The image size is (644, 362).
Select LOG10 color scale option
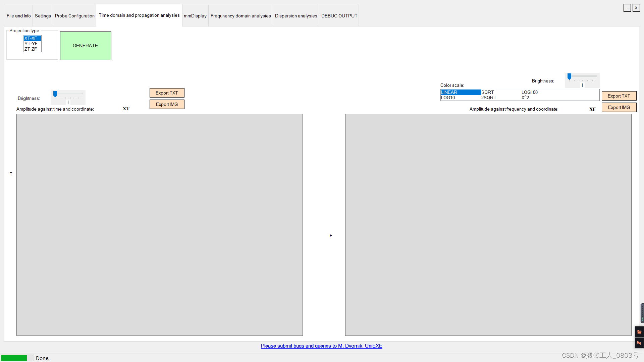(448, 97)
